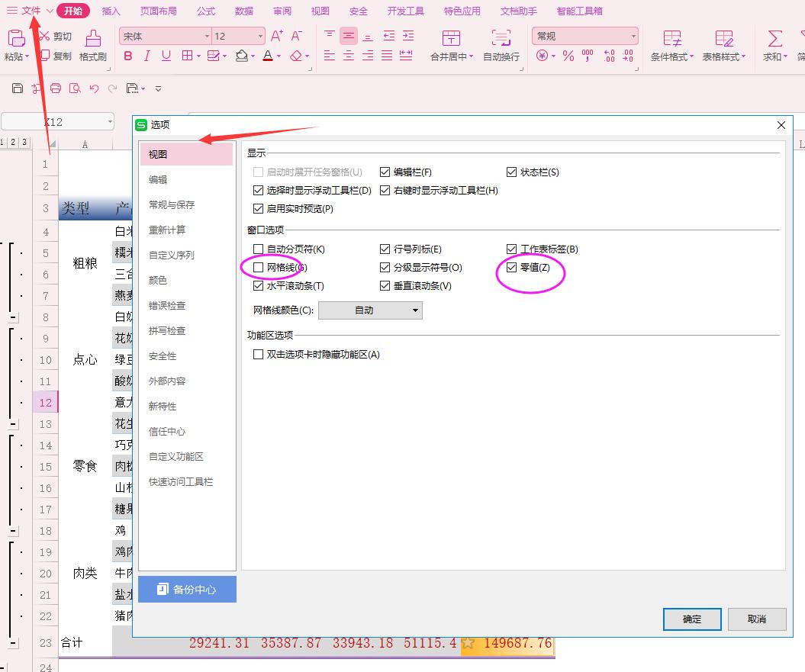Screen dimensions: 805x672
Task: Open the 粘贴 dropdown arrow
Action: coord(27,56)
